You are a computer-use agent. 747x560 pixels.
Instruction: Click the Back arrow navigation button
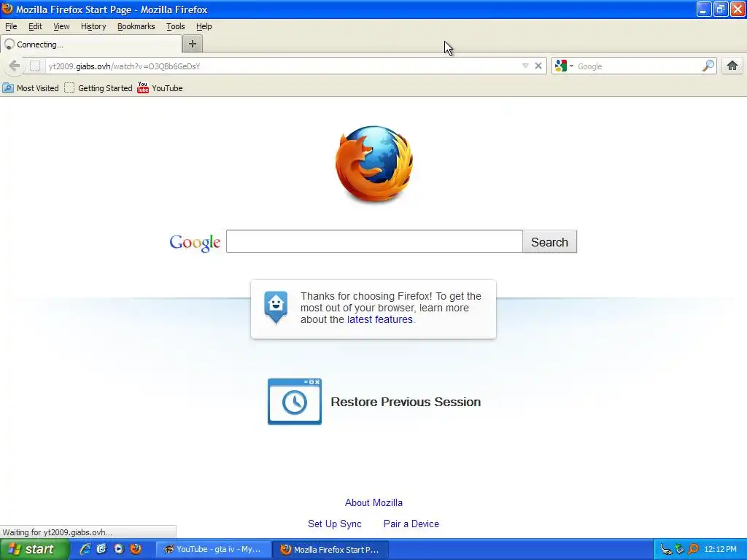click(x=14, y=66)
